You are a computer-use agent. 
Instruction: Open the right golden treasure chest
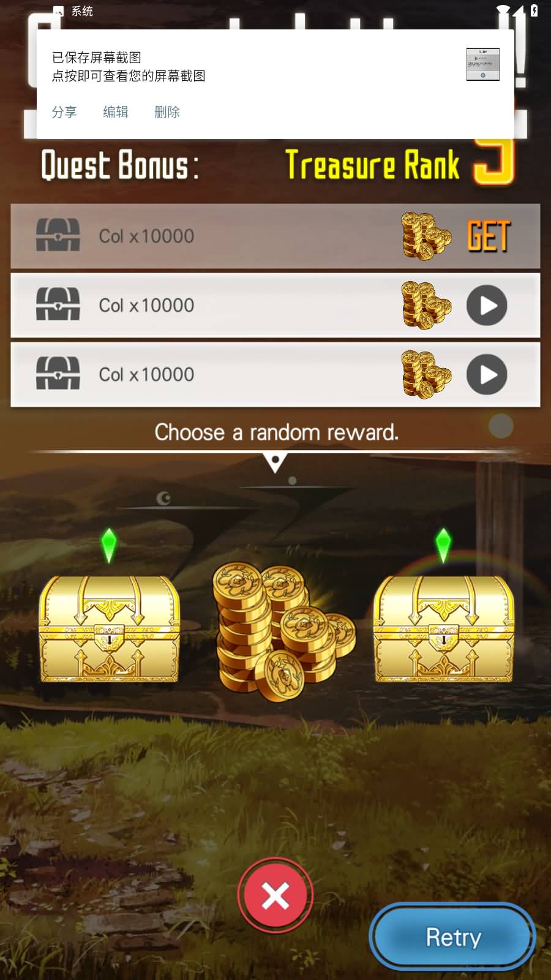[x=444, y=629]
